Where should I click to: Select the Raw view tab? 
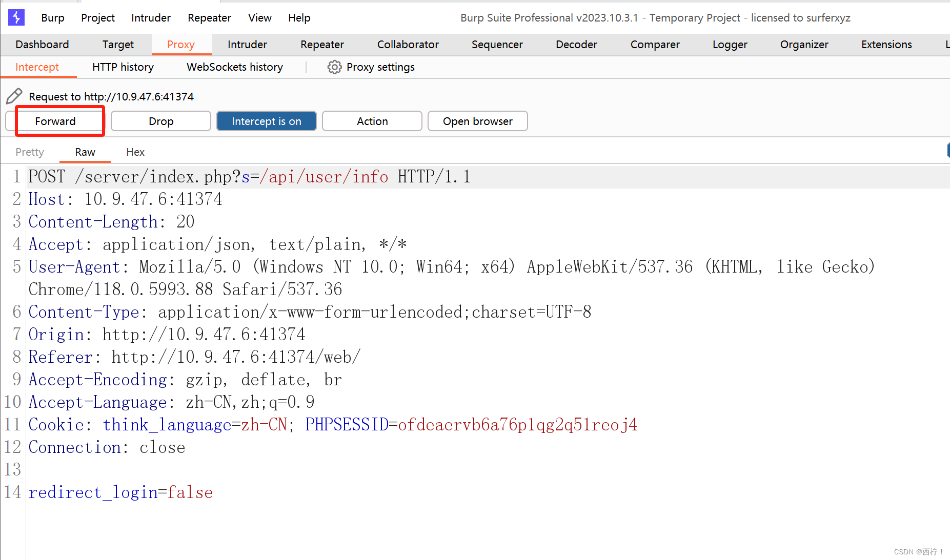click(85, 152)
